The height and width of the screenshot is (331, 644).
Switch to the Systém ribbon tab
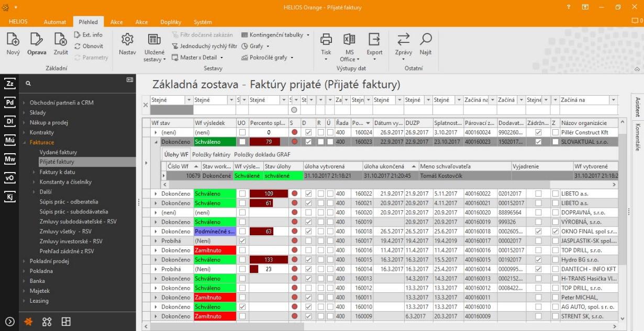pyautogui.click(x=203, y=22)
